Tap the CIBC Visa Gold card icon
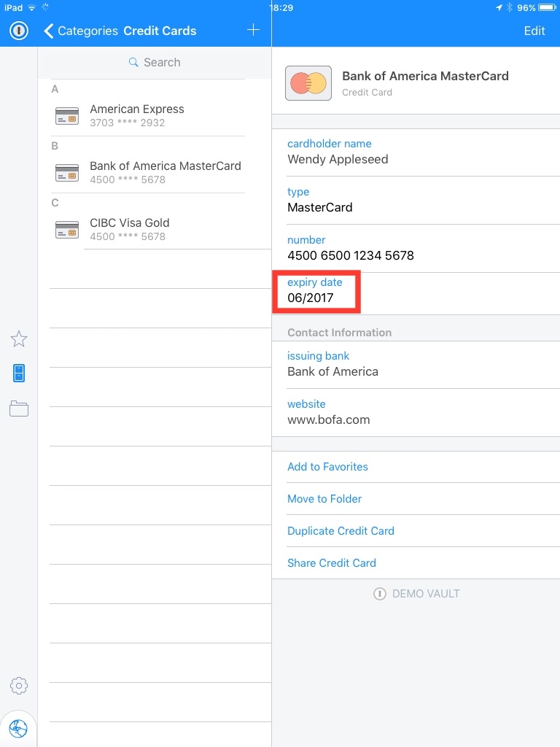Viewport: 560px width, 747px height. point(67,230)
